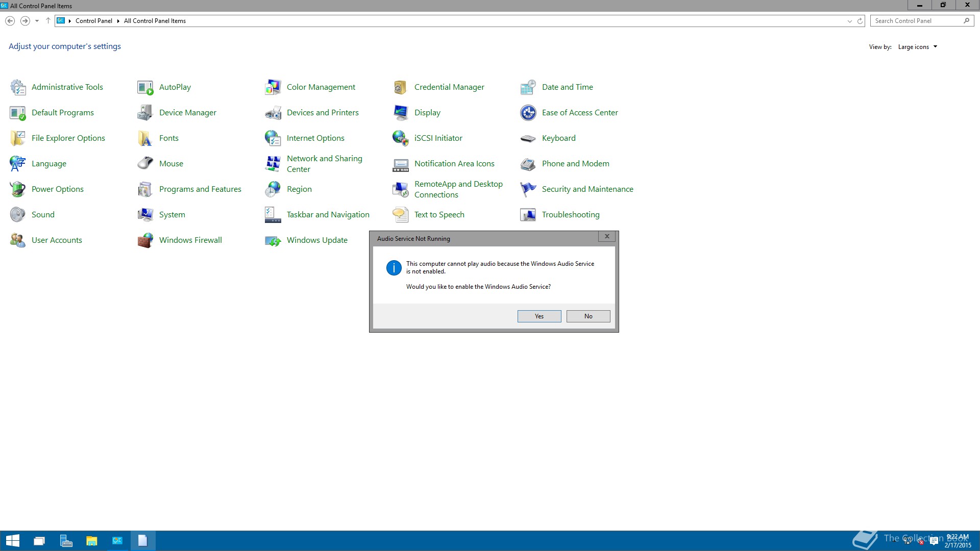This screenshot has width=980, height=551.
Task: Open Troubleshooting icon
Action: pyautogui.click(x=528, y=215)
